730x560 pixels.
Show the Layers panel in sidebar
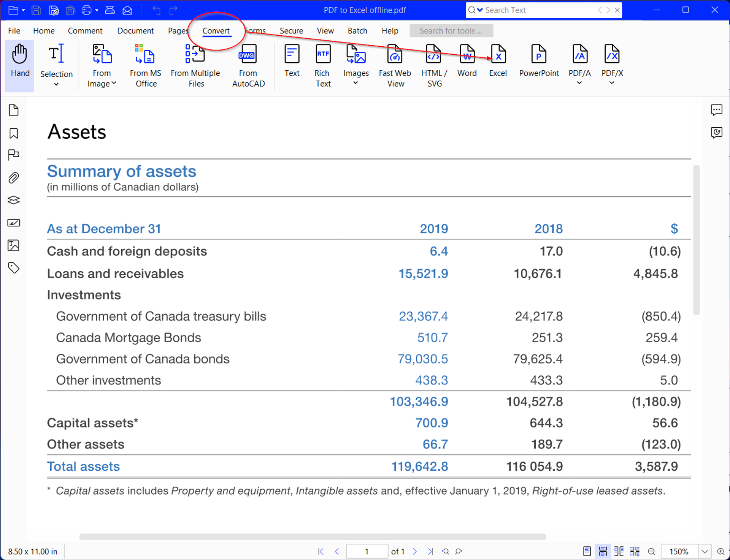pos(14,200)
